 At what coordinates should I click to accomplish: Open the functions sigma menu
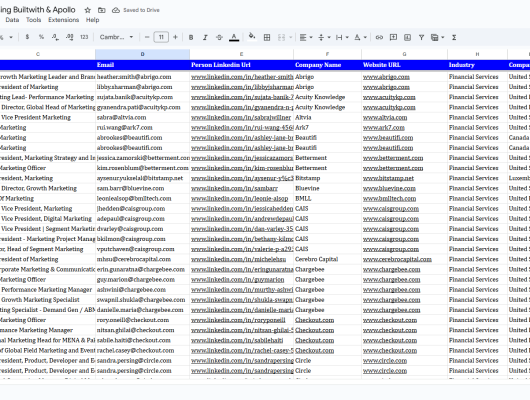pos(454,37)
